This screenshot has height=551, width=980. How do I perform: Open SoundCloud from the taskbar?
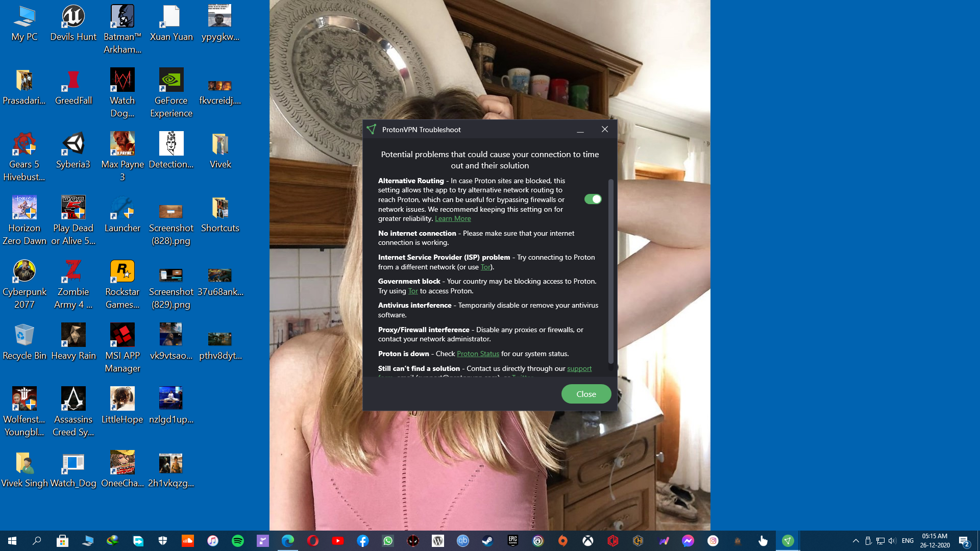tap(188, 541)
